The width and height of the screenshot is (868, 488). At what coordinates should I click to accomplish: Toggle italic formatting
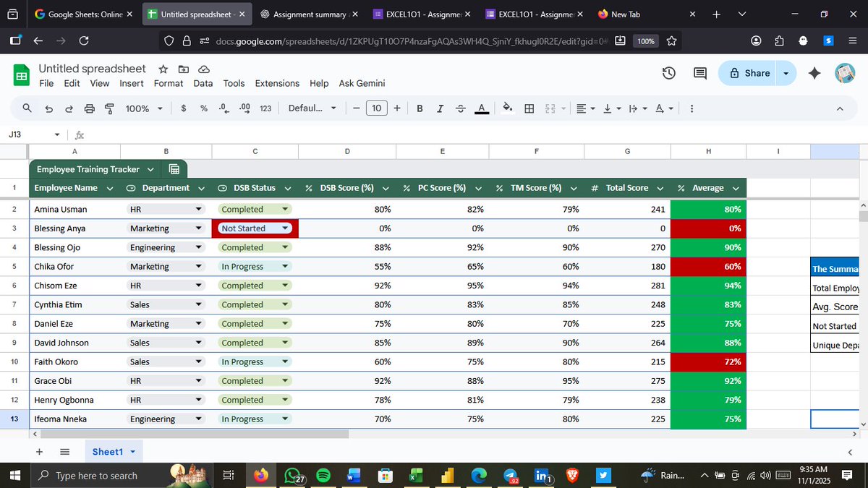[440, 108]
